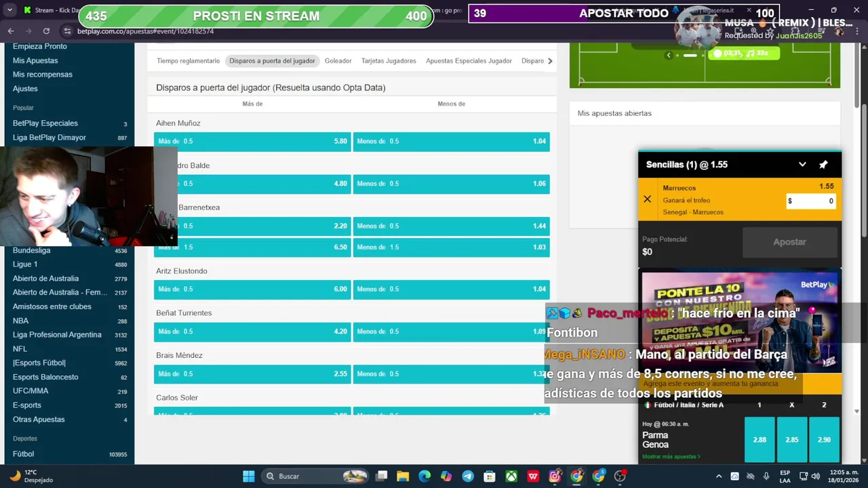Open Empieza Pronto in sidebar

pos(40,46)
